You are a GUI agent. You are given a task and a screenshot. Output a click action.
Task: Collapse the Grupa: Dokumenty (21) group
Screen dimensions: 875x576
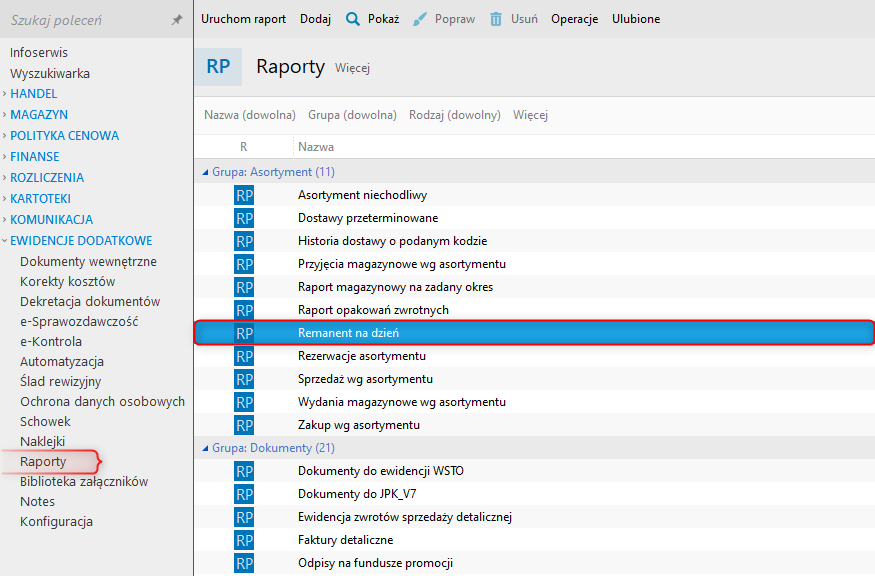(206, 448)
